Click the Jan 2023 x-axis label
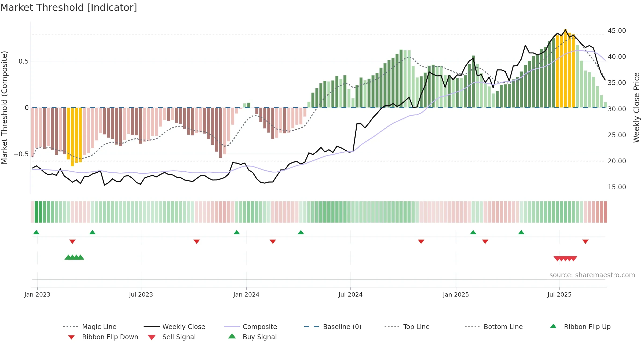This screenshot has height=362, width=644. (37, 295)
